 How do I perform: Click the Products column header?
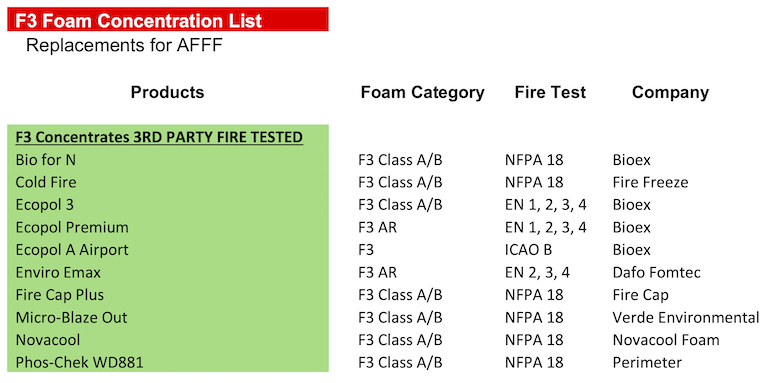click(x=167, y=92)
